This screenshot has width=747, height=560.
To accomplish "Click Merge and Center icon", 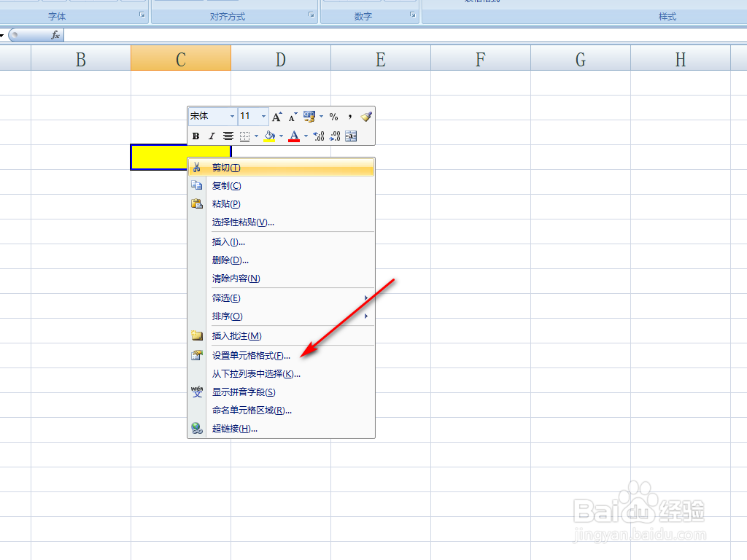I will click(x=351, y=136).
